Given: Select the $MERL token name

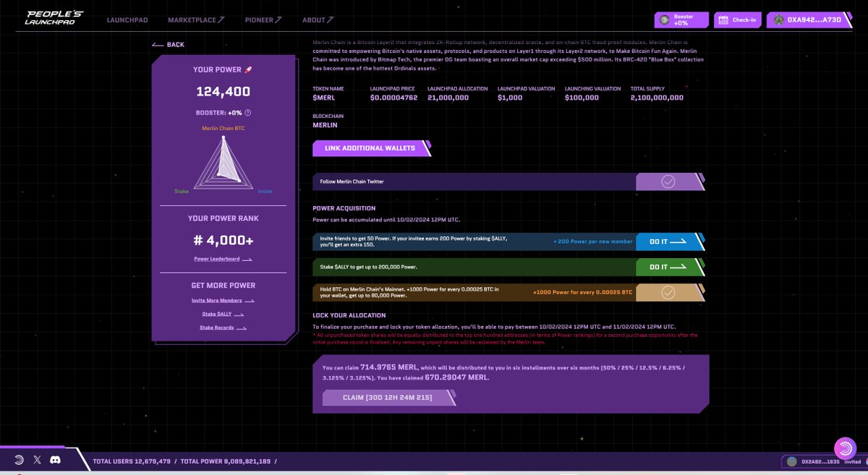Looking at the screenshot, I should (x=324, y=98).
